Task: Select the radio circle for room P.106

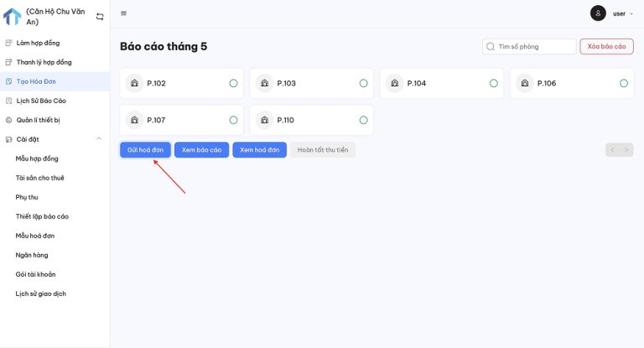Action: click(624, 83)
